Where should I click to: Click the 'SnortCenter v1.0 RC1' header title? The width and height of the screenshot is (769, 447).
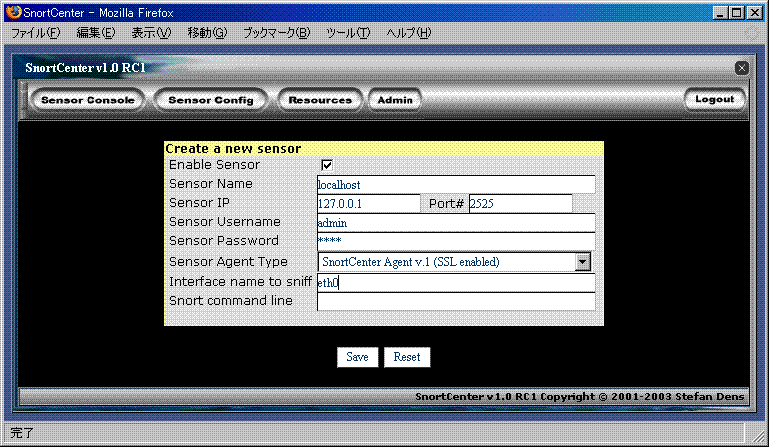[85, 68]
